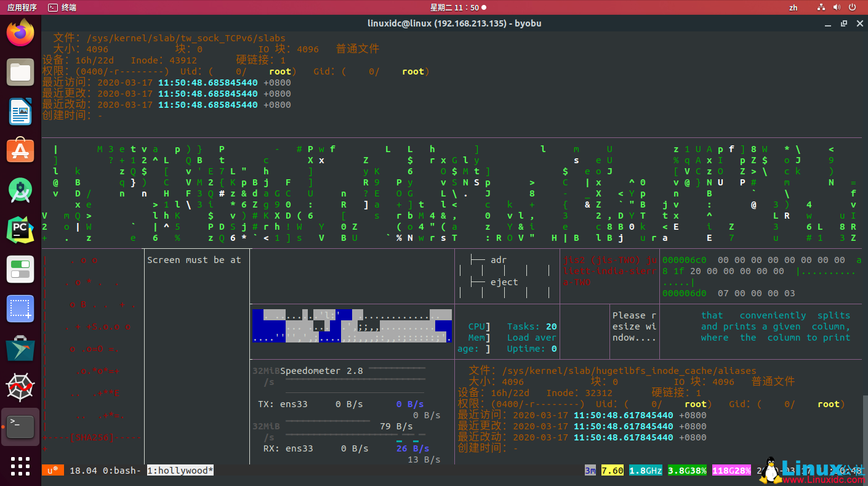868x486 pixels.
Task: Open LibreOffice Writer from the dock
Action: 20,111
